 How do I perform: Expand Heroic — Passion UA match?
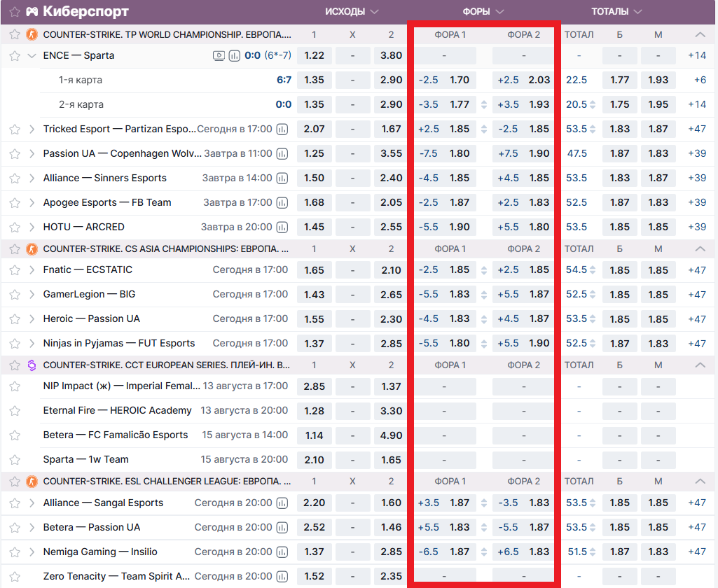pyautogui.click(x=32, y=319)
